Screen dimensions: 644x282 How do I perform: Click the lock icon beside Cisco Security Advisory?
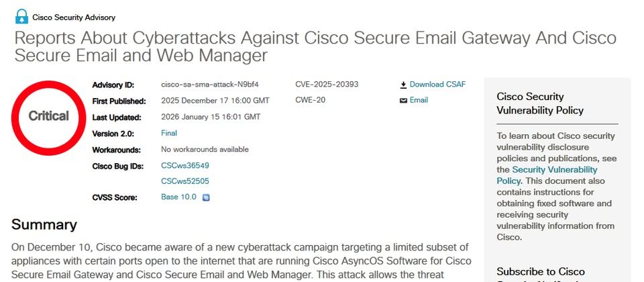coord(21,16)
